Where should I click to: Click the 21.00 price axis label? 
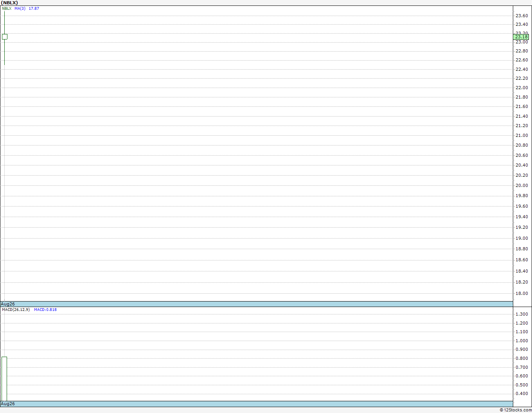[522, 135]
